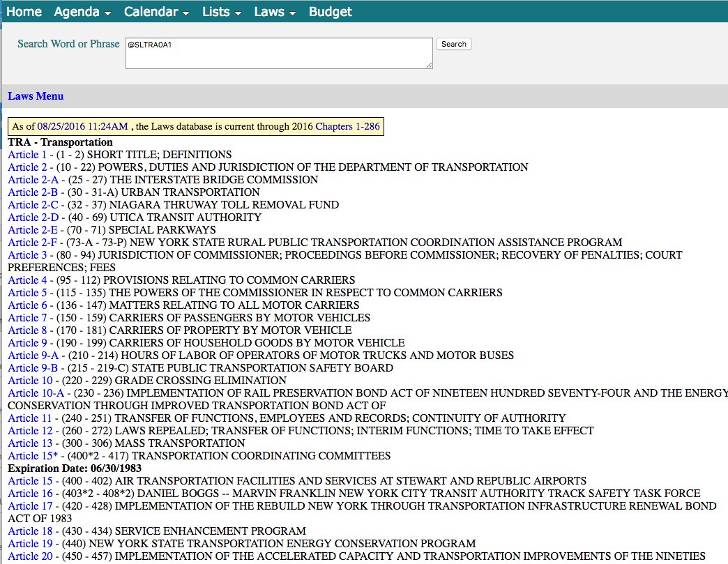
Task: Open Article 12 laws repealed link
Action: click(x=30, y=430)
